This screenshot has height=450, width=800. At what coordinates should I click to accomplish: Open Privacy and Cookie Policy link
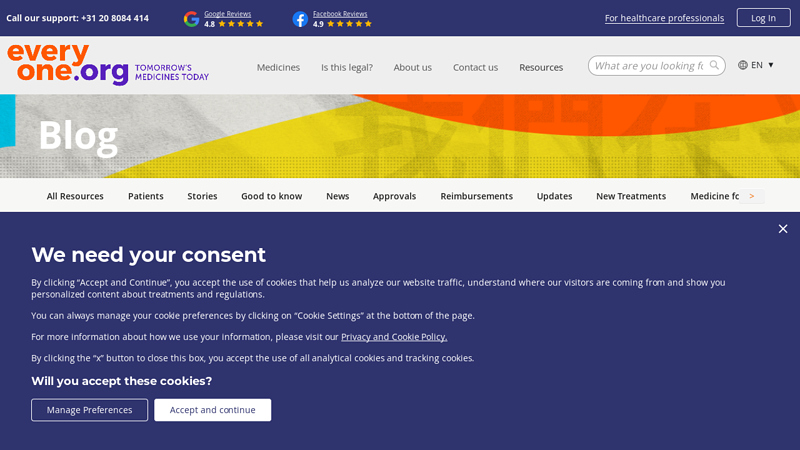pos(394,337)
